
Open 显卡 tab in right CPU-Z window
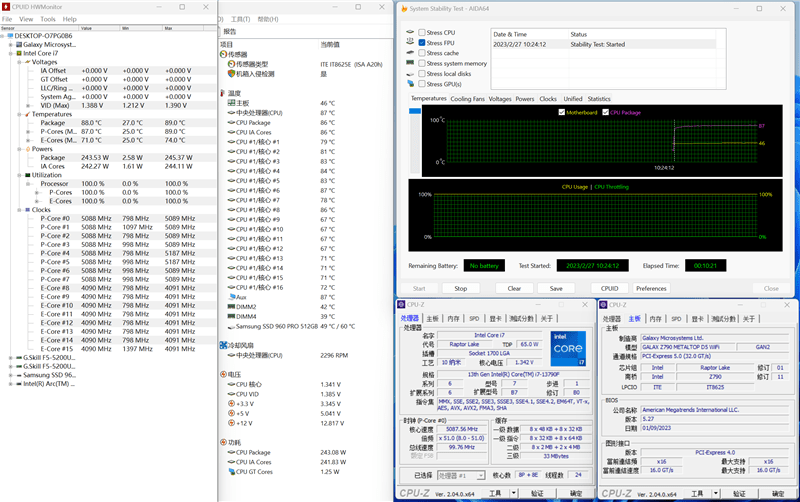click(x=697, y=318)
